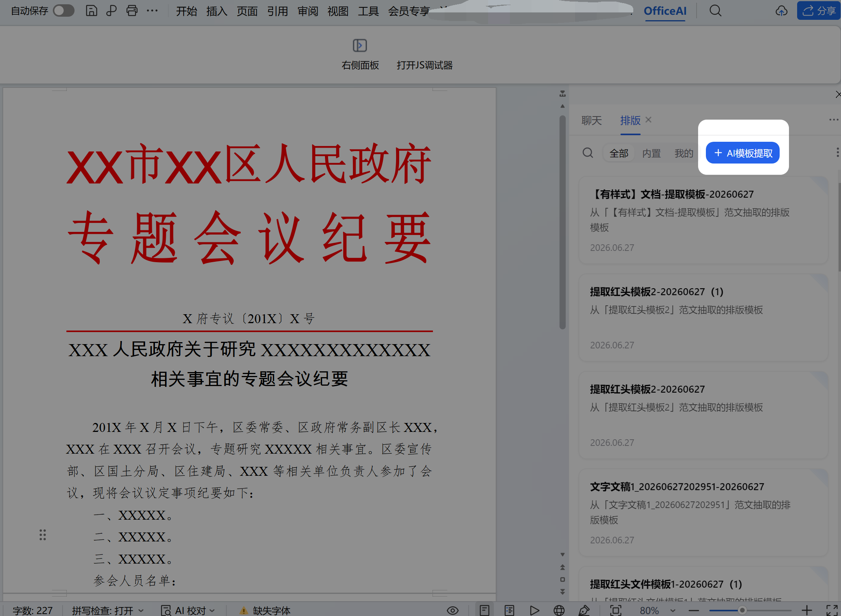
Task: Open the quick toolbar more (…) menu
Action: coord(152,11)
